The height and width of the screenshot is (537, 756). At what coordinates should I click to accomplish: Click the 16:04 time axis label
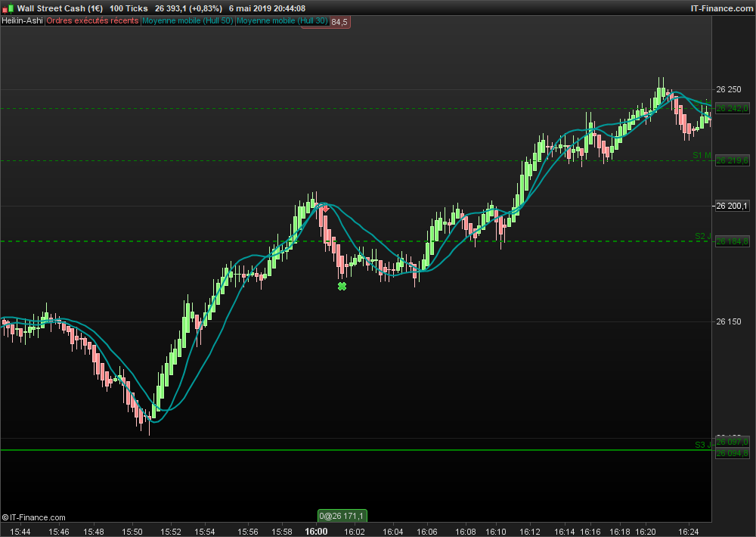pos(393,532)
